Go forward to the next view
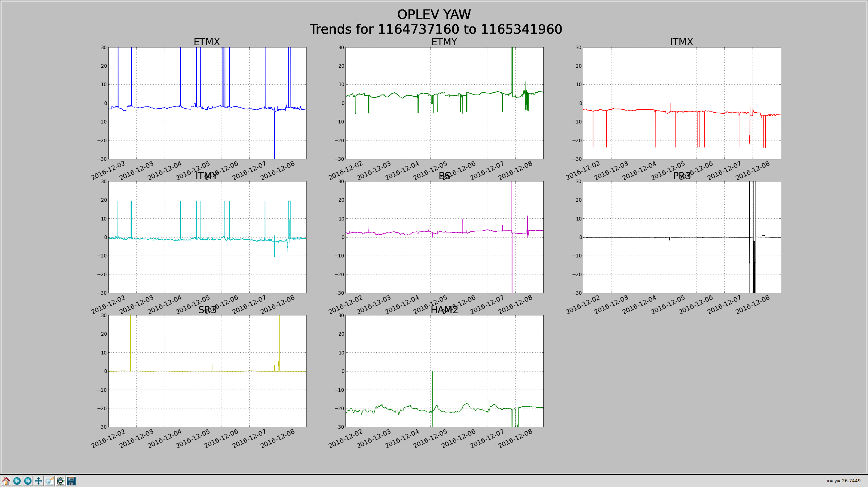This screenshot has height=487, width=868. coord(28,481)
